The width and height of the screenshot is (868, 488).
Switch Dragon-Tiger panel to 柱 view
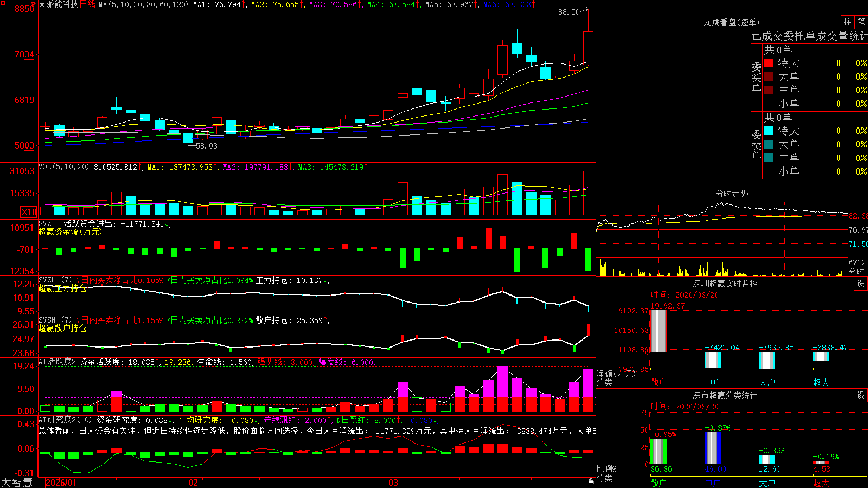(848, 22)
